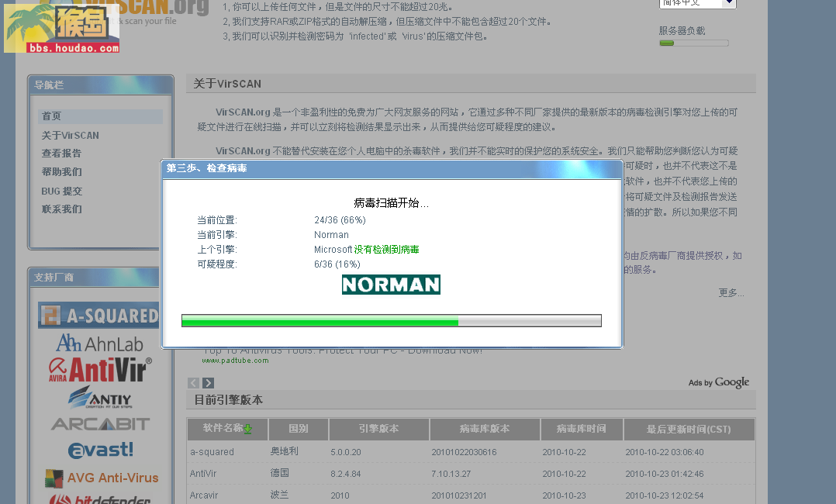Screen dimensions: 836x504
Task: Click the 目前引擎版本 section heading
Action: click(x=228, y=400)
